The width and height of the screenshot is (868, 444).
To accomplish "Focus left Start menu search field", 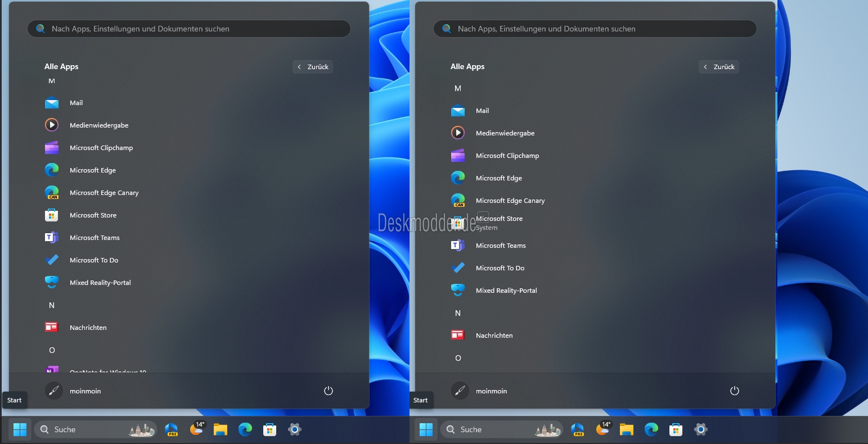I will 189,29.
